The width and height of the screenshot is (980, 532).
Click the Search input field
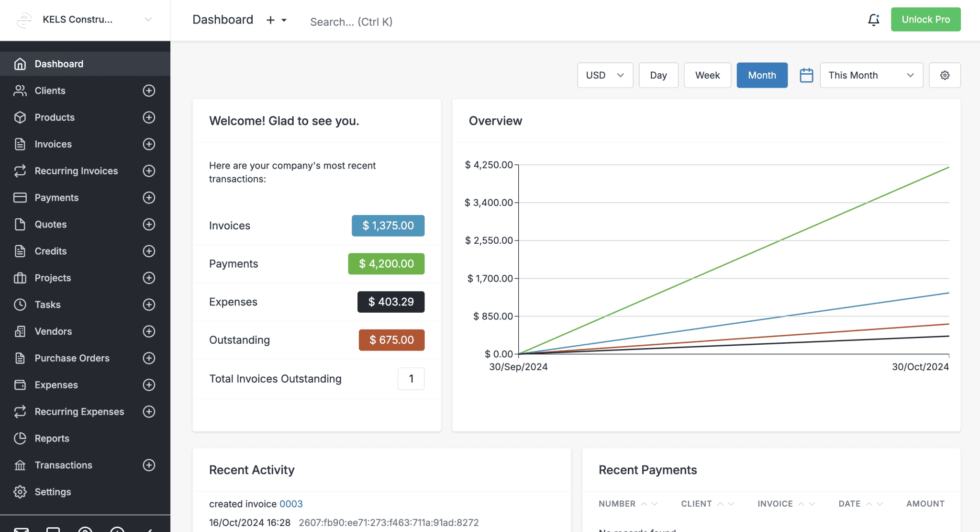352,22
